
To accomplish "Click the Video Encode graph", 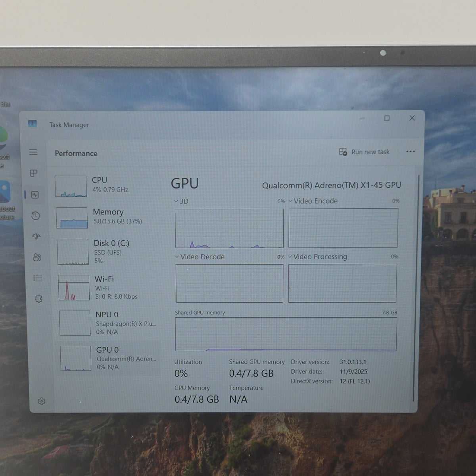I will 343,228.
